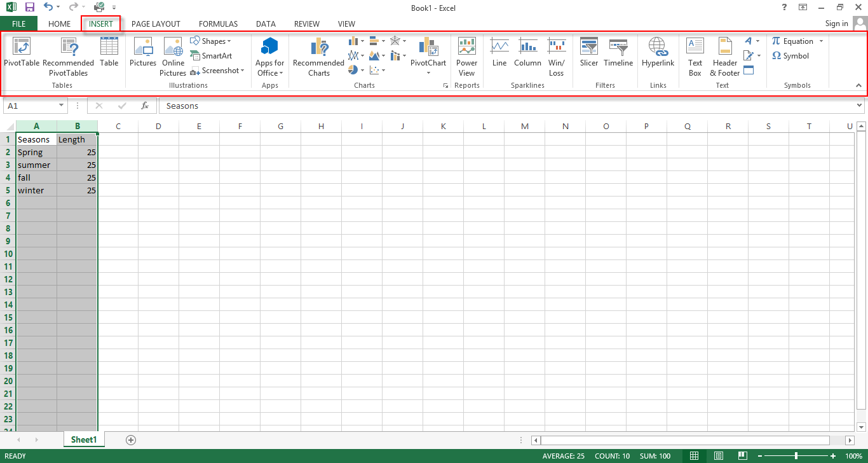868x463 pixels.
Task: Switch to the FORMULAS tab
Action: coord(218,24)
